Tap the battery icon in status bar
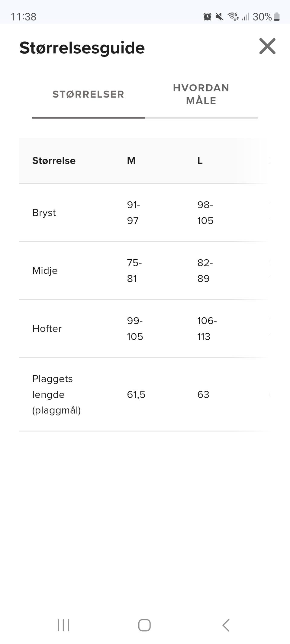This screenshot has width=290, height=644. (x=277, y=17)
